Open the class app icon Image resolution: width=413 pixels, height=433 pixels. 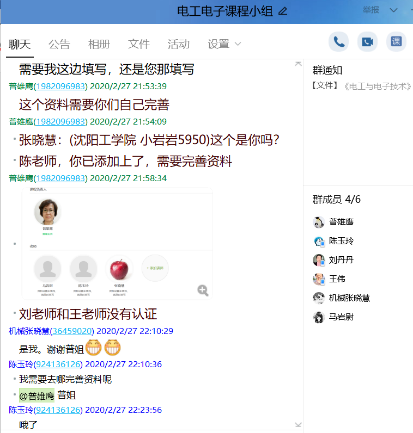click(x=396, y=42)
